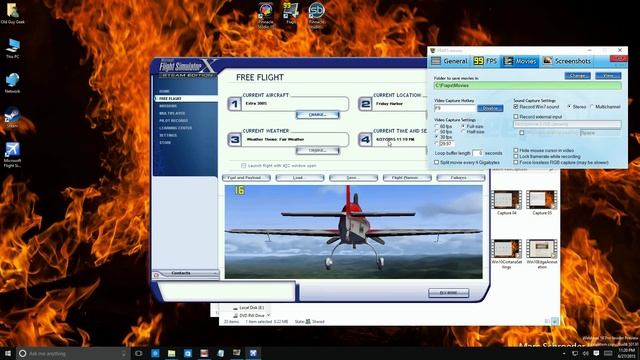The width and height of the screenshot is (640, 360).
Task: Click Change button under Current Aircraft
Action: pyautogui.click(x=318, y=115)
